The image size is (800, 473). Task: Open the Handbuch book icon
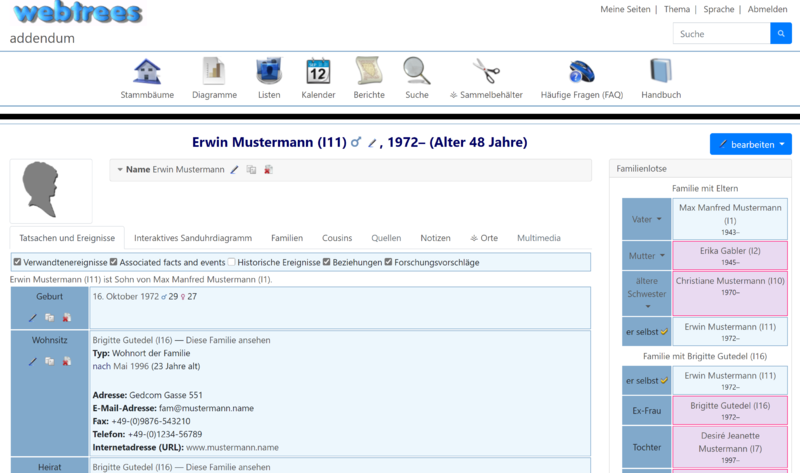[660, 71]
